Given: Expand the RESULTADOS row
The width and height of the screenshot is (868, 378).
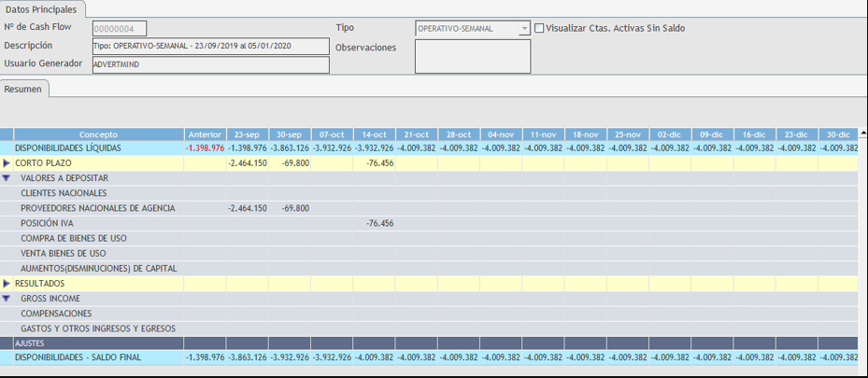Looking at the screenshot, I should tap(7, 283).
